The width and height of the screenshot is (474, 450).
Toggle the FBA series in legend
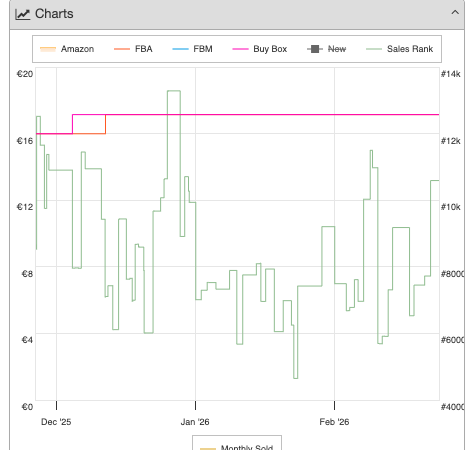(133, 49)
